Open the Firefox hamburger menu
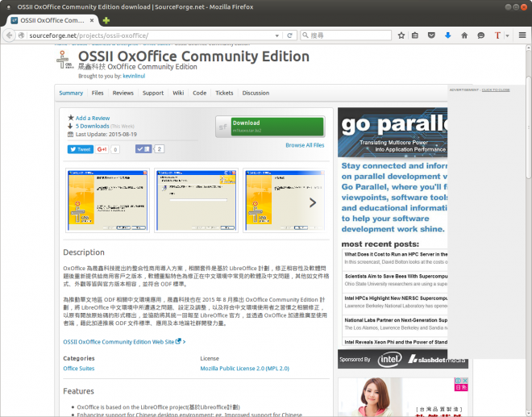 522,35
